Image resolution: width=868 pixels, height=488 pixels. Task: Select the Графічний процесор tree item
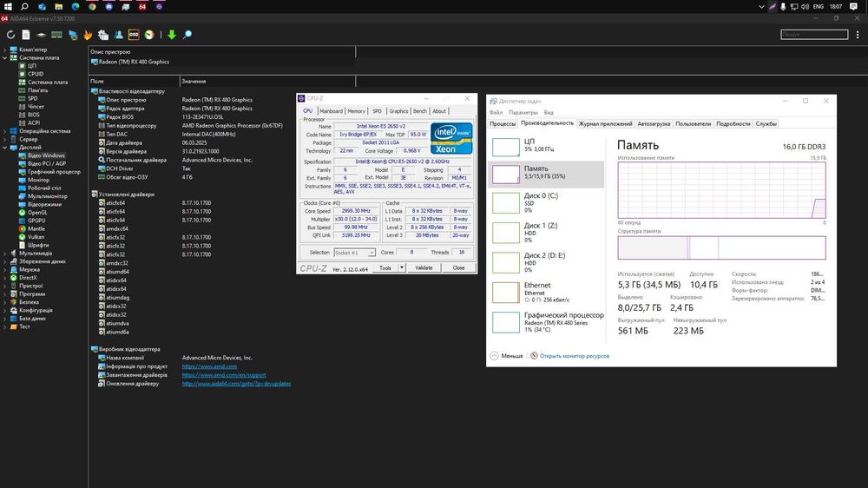click(x=54, y=172)
